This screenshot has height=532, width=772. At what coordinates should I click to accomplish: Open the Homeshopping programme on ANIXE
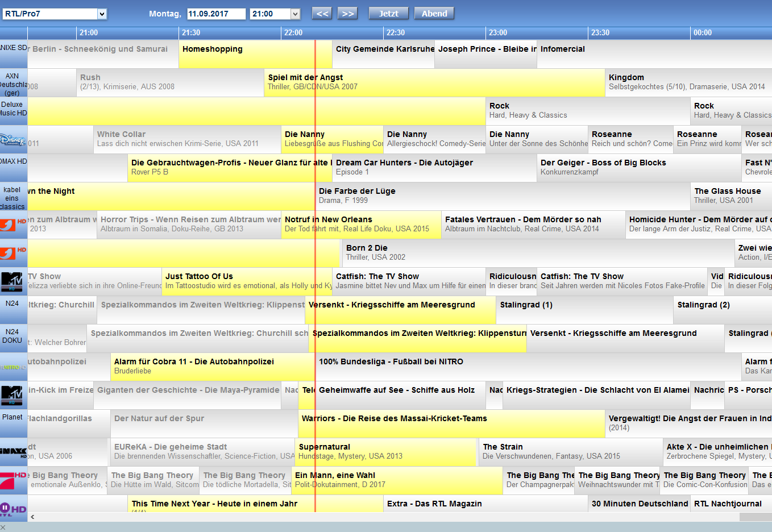(255, 54)
